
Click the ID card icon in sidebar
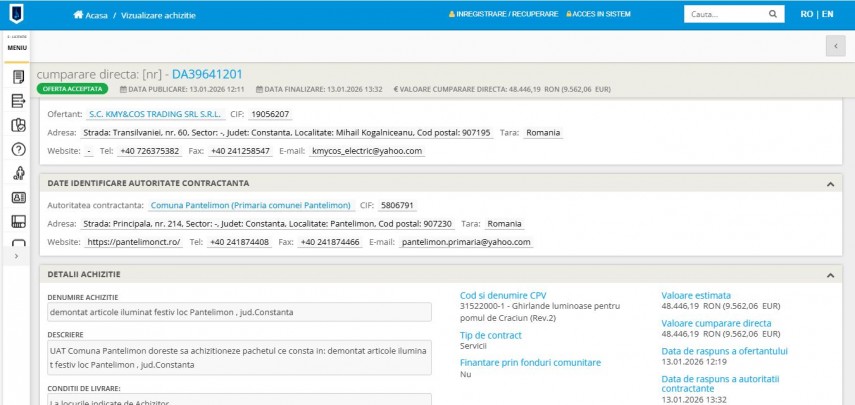point(17,197)
